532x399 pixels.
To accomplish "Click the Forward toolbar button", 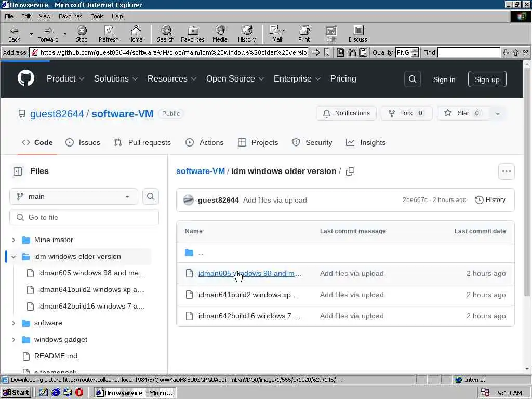I will [x=48, y=34].
